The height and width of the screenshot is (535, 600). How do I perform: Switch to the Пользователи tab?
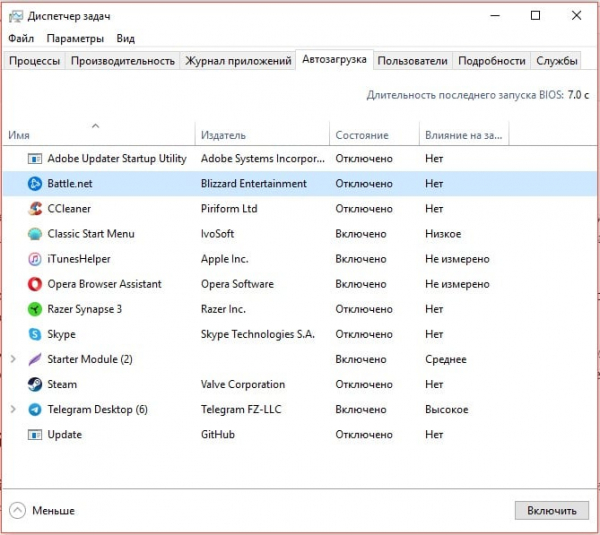point(412,61)
